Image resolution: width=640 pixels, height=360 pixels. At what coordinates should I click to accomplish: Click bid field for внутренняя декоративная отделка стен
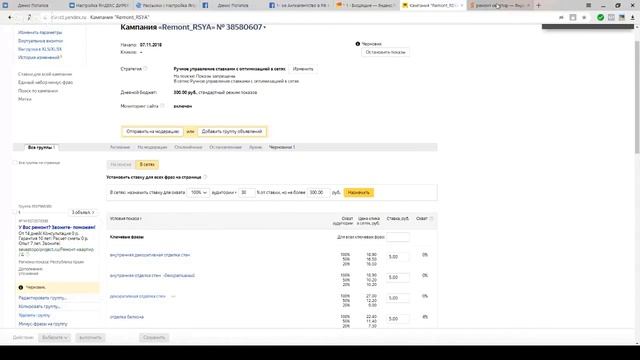click(398, 257)
